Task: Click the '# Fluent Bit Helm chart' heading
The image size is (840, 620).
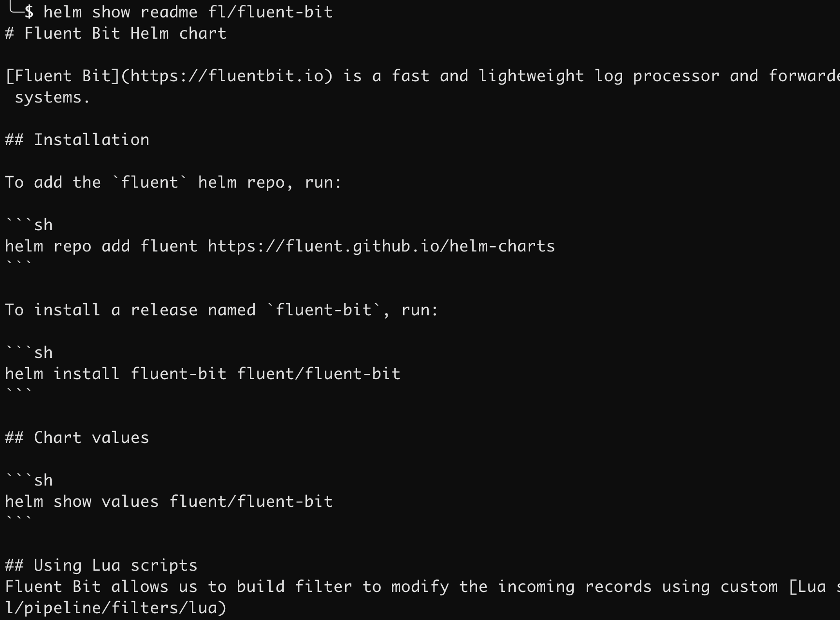Action: tap(116, 34)
